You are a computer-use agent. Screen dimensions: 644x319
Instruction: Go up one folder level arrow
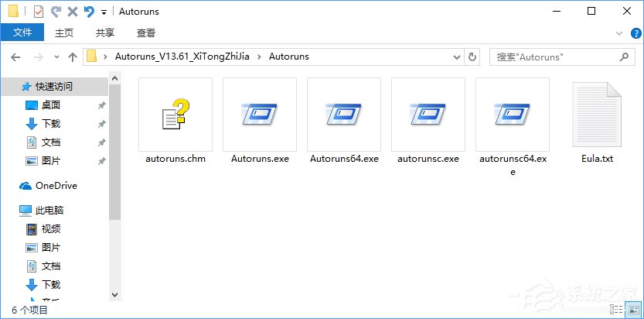point(73,57)
